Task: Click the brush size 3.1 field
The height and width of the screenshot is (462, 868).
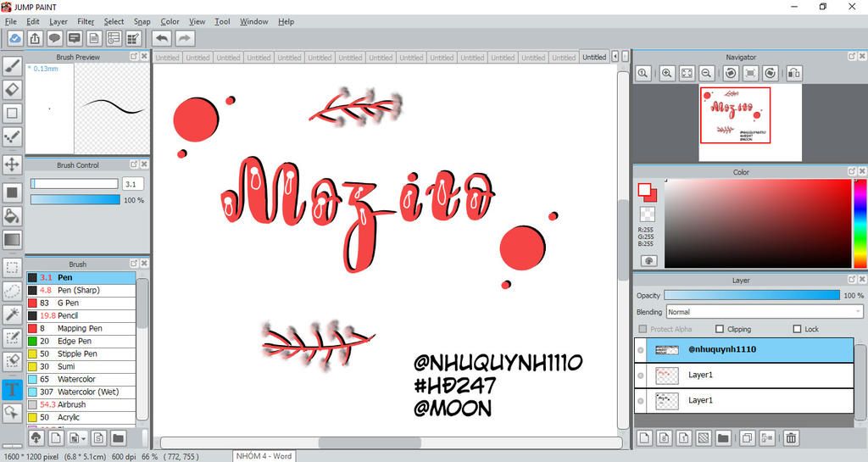Action: [x=133, y=184]
